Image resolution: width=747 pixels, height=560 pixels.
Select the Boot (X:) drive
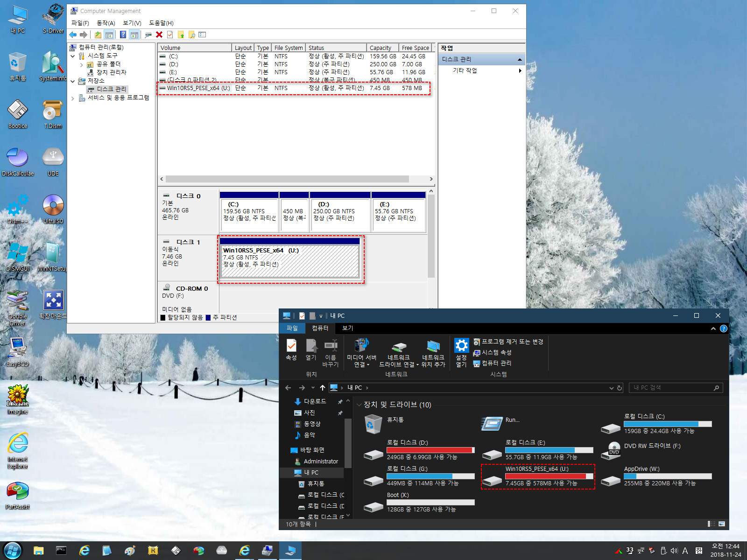click(419, 503)
